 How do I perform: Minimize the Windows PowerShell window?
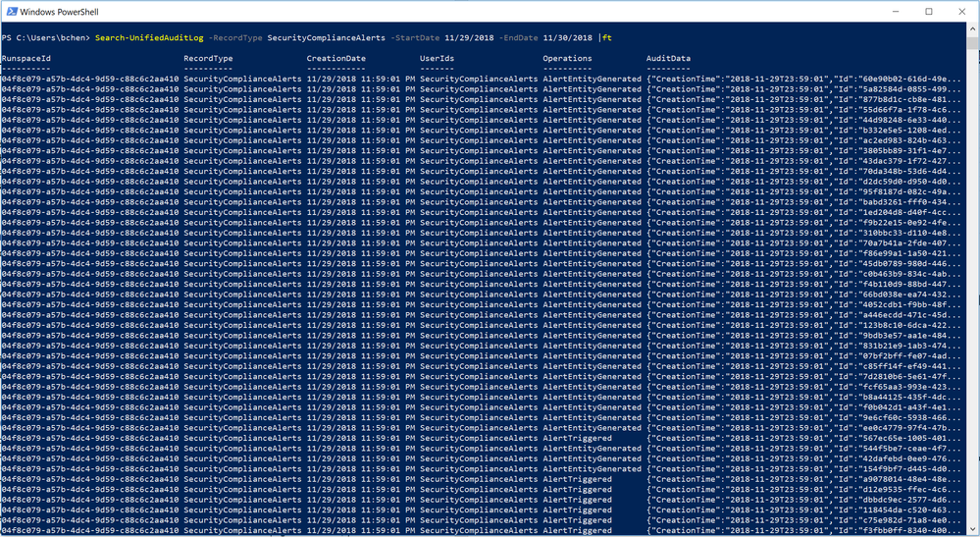coord(897,11)
